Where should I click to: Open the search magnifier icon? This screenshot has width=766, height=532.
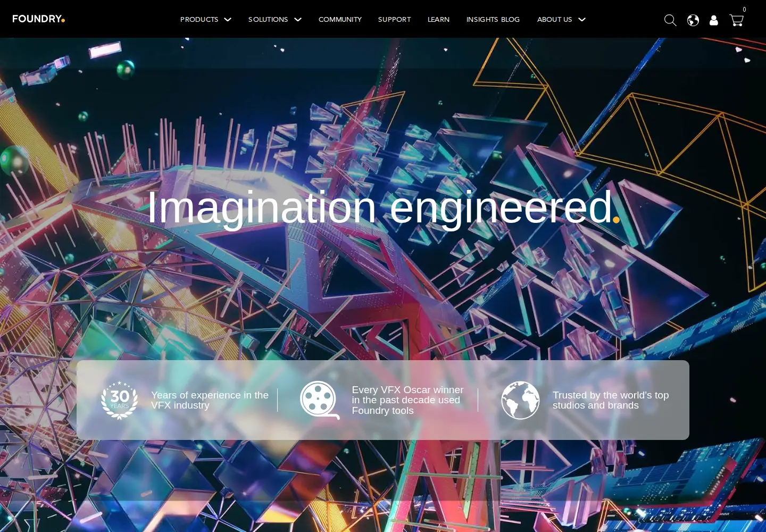click(670, 20)
